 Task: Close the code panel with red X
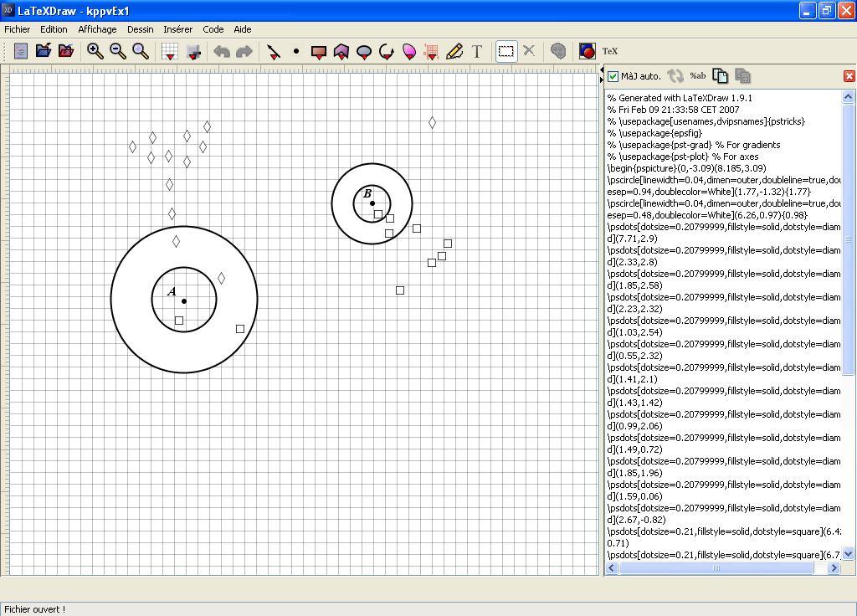849,76
